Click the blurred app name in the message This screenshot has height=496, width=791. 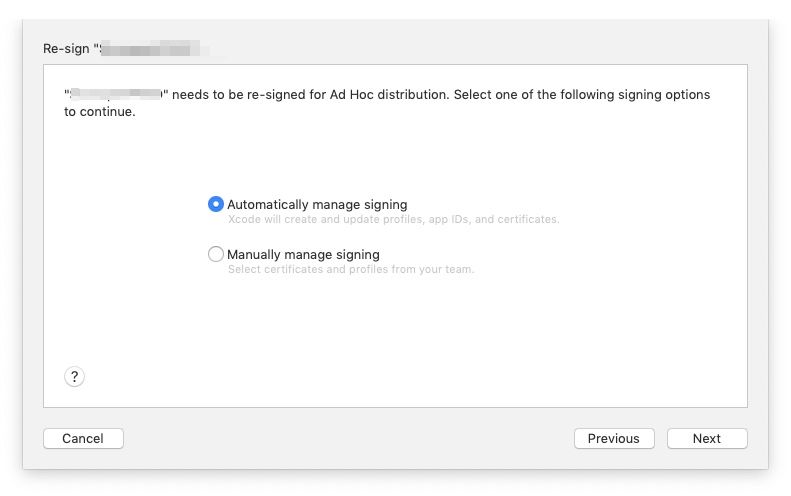click(x=116, y=94)
